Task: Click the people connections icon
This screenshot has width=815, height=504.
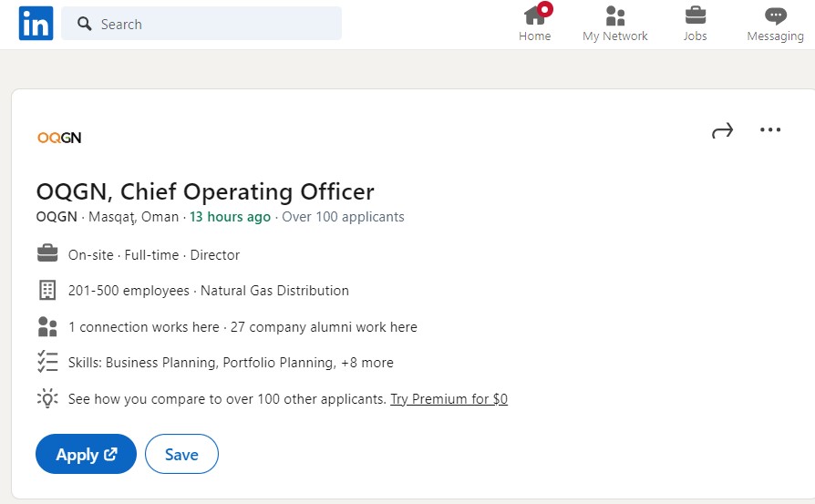Action: tap(47, 327)
